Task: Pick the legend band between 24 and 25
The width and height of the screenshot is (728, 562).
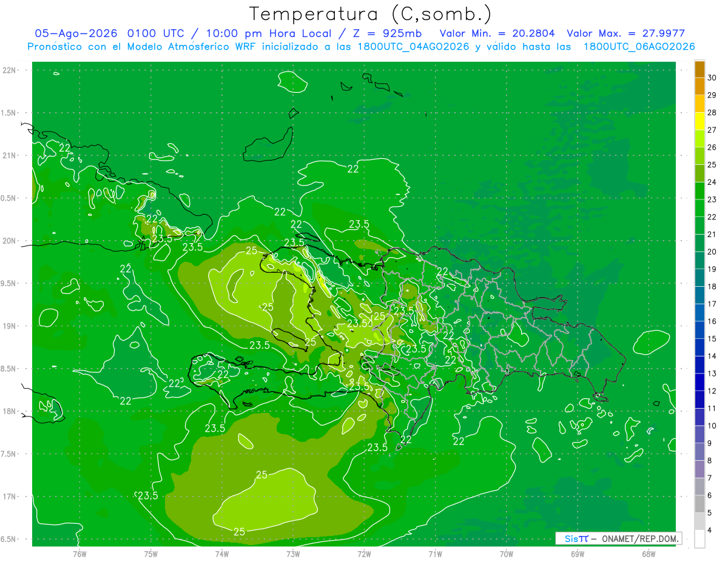Action: 699,173
